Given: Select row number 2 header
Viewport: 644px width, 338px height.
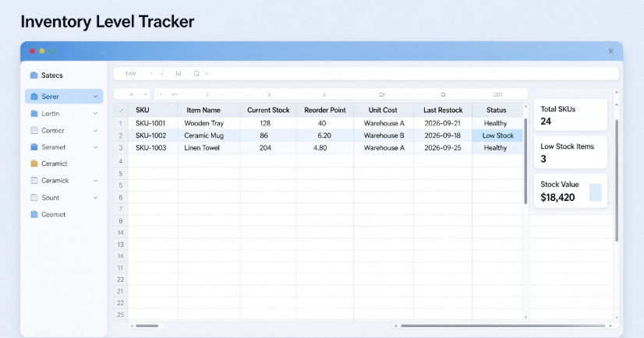Looking at the screenshot, I should point(121,136).
